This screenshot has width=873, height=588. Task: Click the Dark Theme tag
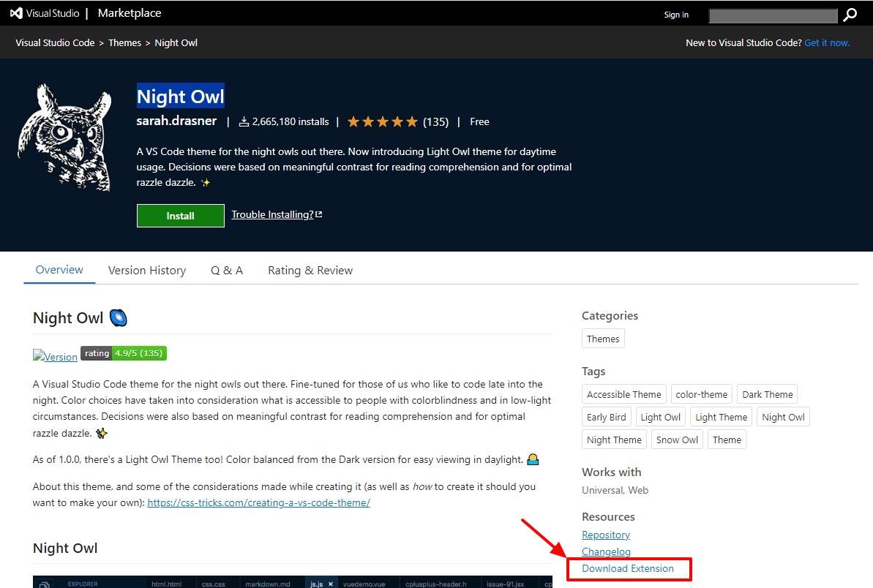point(767,394)
